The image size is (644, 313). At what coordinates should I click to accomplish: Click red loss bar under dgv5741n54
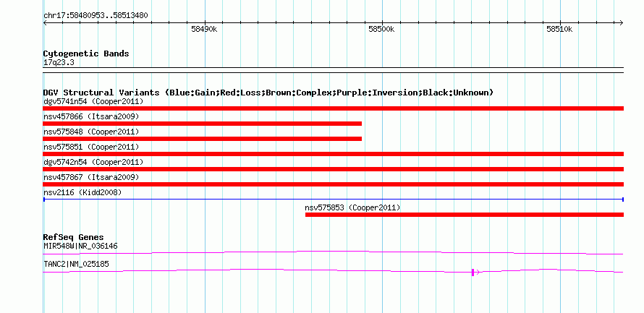coord(334,108)
